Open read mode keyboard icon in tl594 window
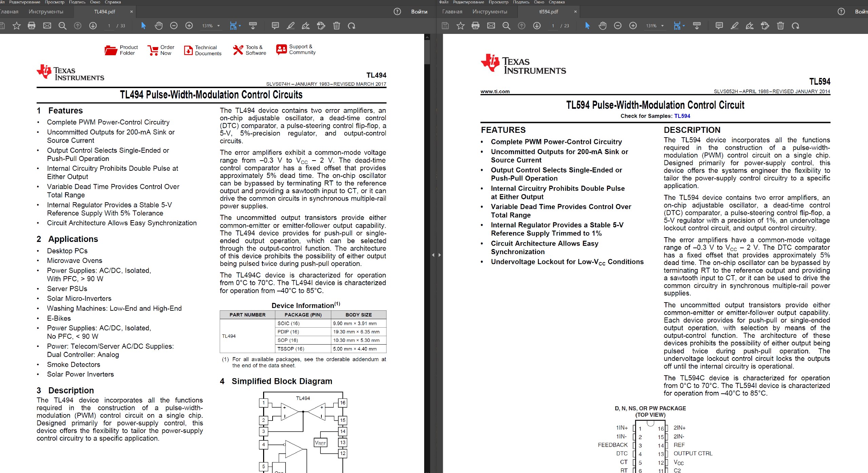This screenshot has height=473, width=868. click(x=697, y=26)
